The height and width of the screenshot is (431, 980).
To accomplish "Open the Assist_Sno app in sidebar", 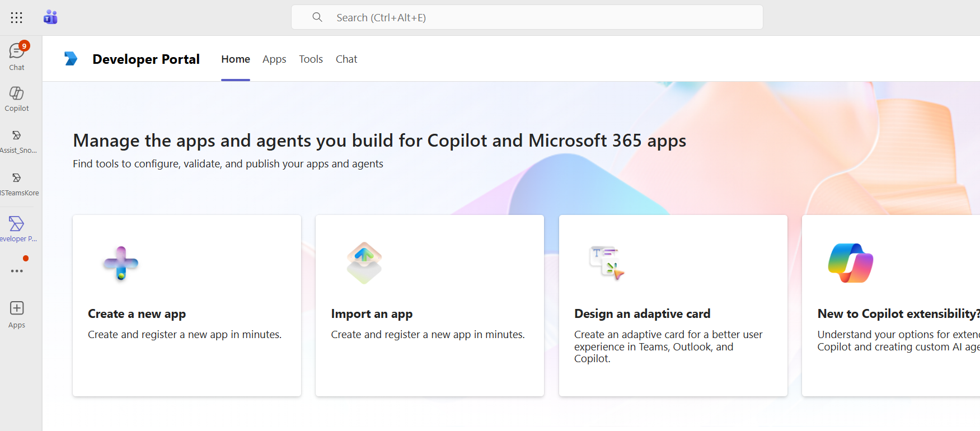I will coord(17,140).
